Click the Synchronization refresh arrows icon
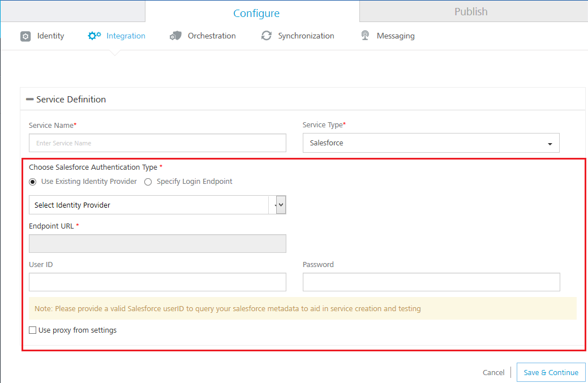Screen dimensions: 588x383 pyautogui.click(x=266, y=36)
